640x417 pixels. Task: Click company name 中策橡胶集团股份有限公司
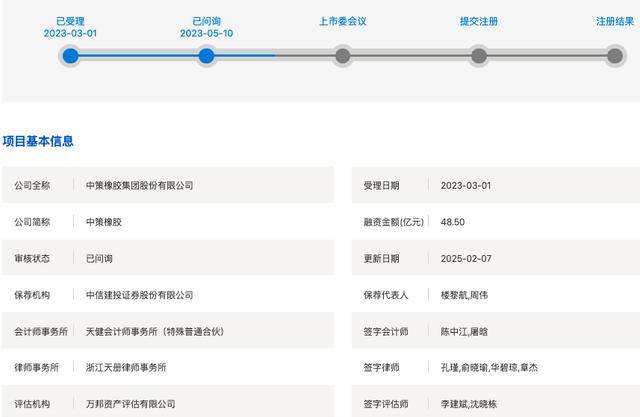pos(140,185)
